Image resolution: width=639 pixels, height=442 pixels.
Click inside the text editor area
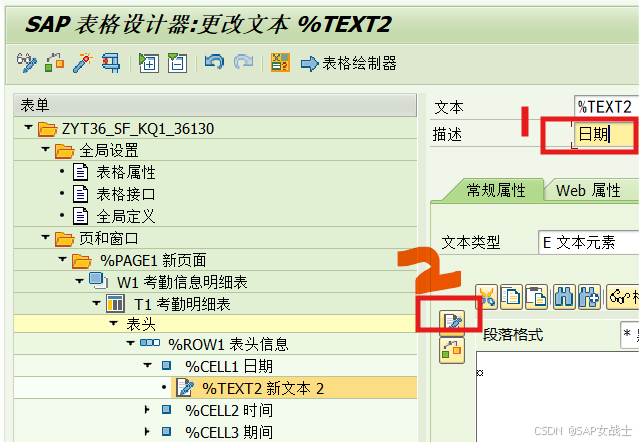pyautogui.click(x=557, y=396)
